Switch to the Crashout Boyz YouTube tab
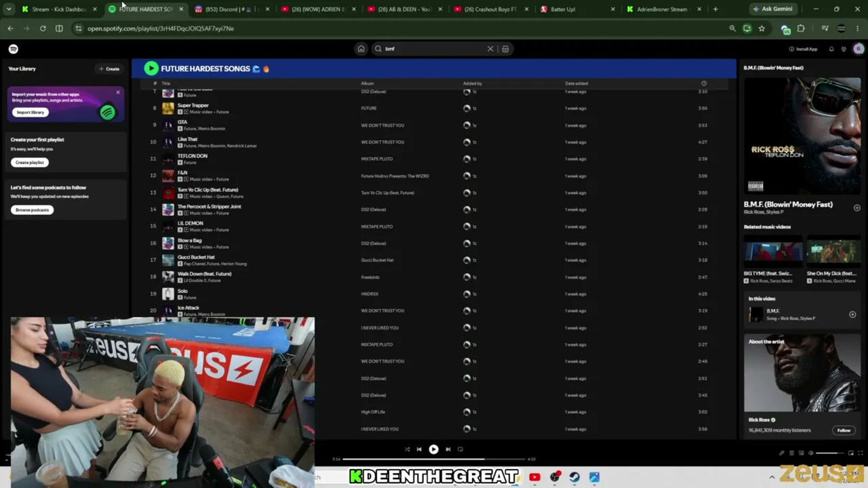Image resolution: width=868 pixels, height=488 pixels. (490, 9)
